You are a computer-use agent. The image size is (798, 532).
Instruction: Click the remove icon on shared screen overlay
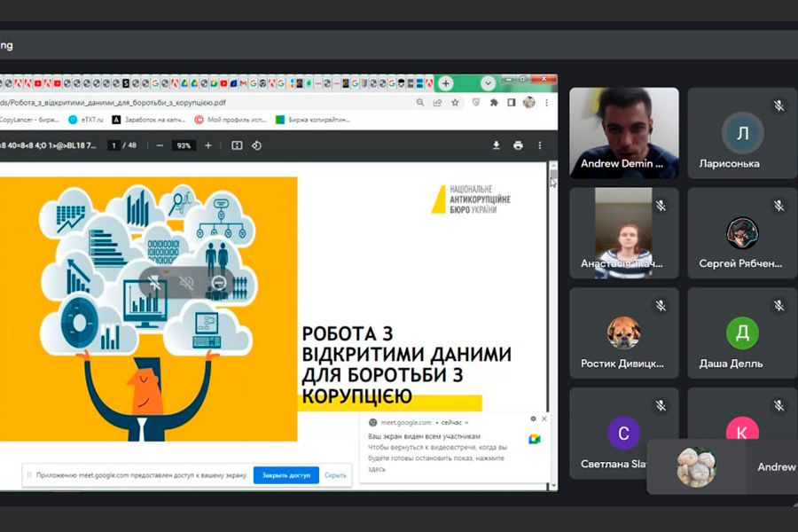pyautogui.click(x=219, y=283)
